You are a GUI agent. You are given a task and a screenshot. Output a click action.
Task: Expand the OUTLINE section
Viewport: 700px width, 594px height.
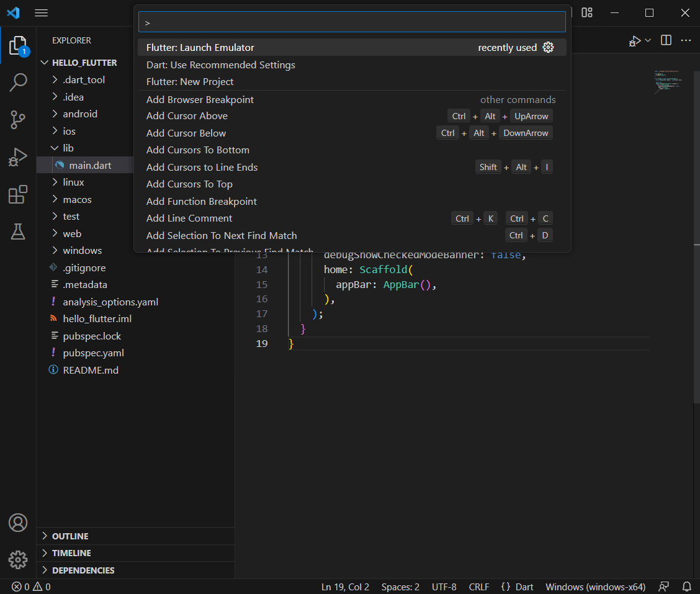[x=135, y=536]
